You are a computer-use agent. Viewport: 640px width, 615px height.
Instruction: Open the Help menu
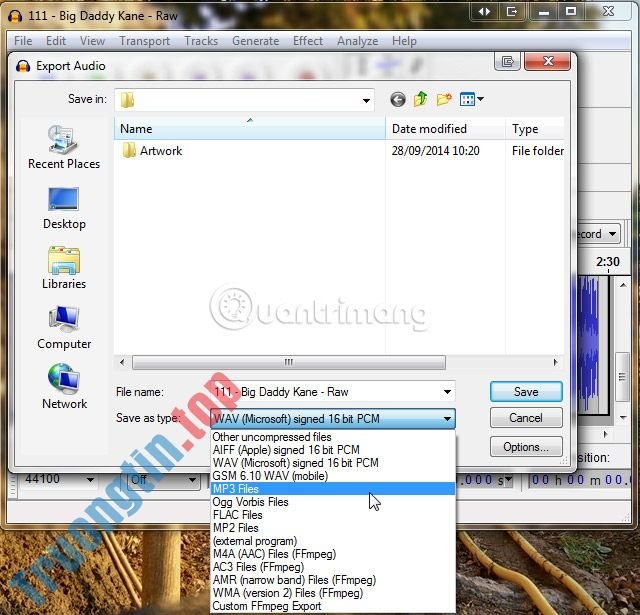[x=404, y=41]
